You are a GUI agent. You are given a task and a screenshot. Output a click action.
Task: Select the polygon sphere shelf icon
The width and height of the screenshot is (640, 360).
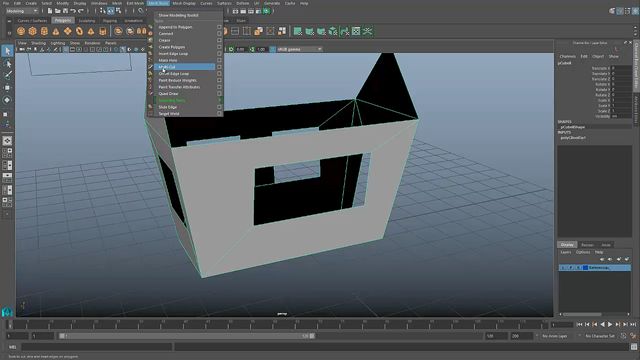click(x=21, y=31)
